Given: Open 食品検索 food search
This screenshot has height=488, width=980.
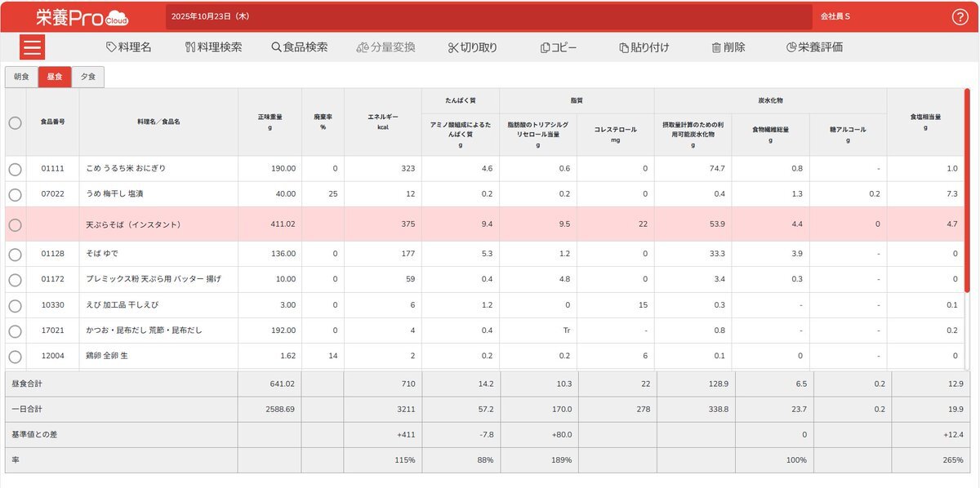Looking at the screenshot, I should (300, 47).
